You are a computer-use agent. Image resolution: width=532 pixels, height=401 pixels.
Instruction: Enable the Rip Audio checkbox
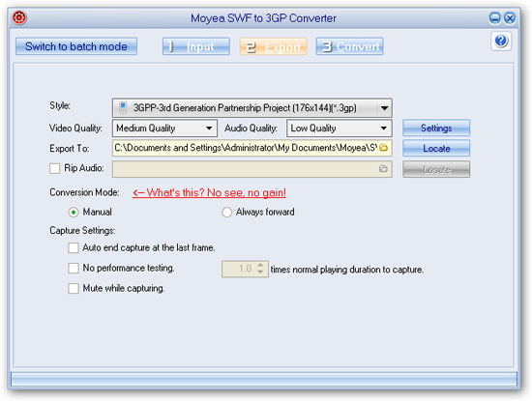click(54, 168)
